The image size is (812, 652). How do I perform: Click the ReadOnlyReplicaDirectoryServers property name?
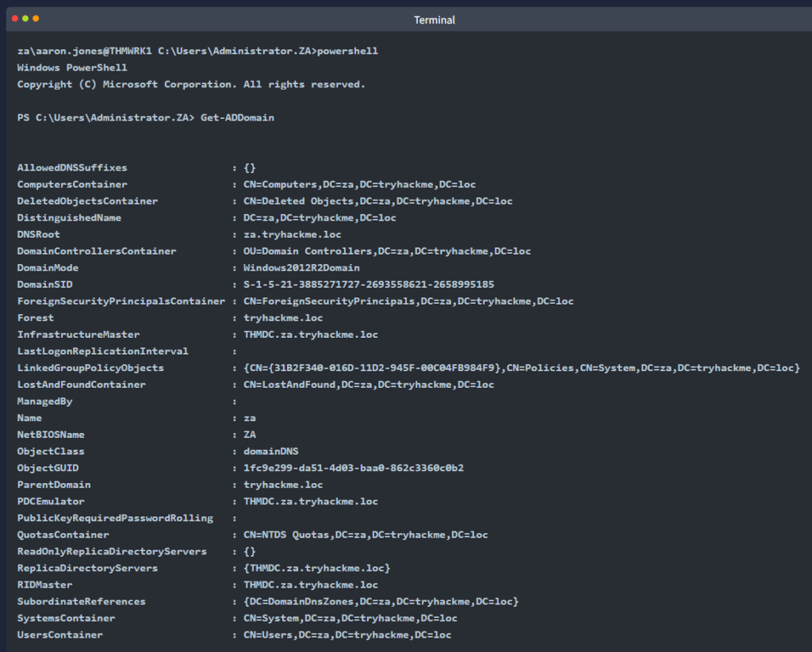coord(112,551)
